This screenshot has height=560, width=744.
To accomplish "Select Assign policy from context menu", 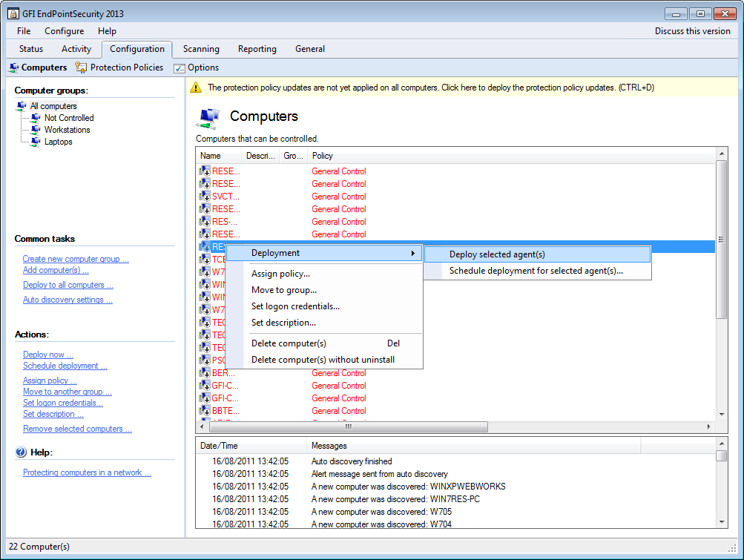I will click(x=280, y=274).
